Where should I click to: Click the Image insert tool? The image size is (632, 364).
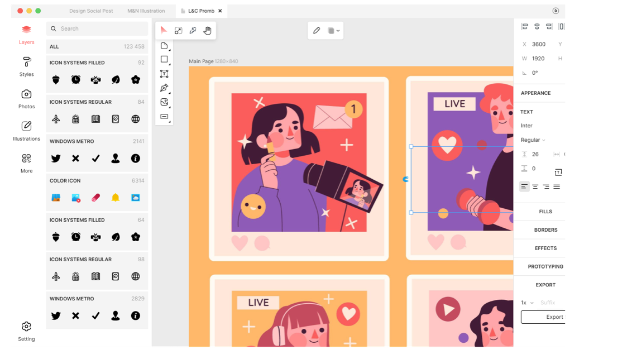click(x=164, y=102)
